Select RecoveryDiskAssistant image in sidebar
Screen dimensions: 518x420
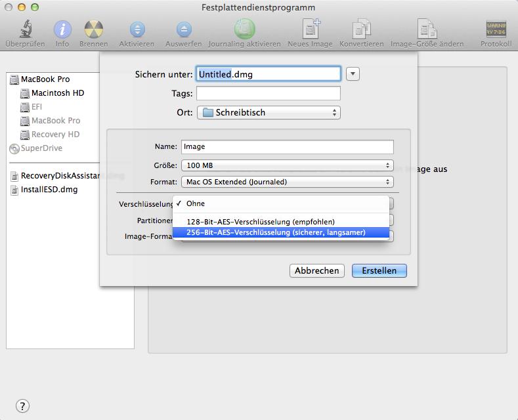tap(60, 176)
